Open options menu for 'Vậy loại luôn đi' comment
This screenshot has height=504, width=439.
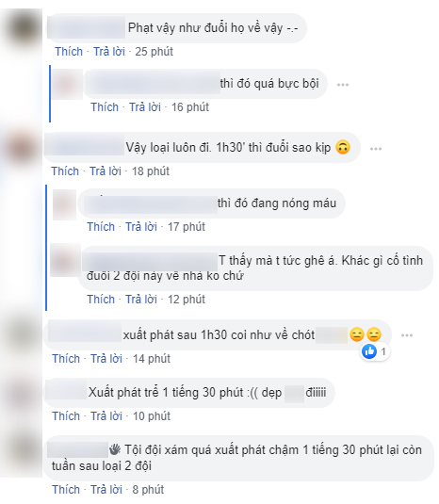point(375,149)
